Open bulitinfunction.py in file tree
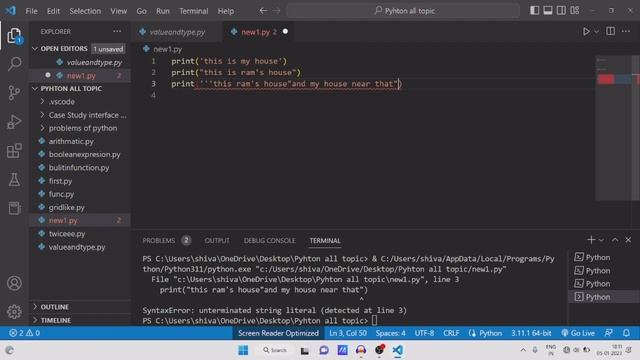Viewport: 640px width, 360px height. tap(80, 168)
